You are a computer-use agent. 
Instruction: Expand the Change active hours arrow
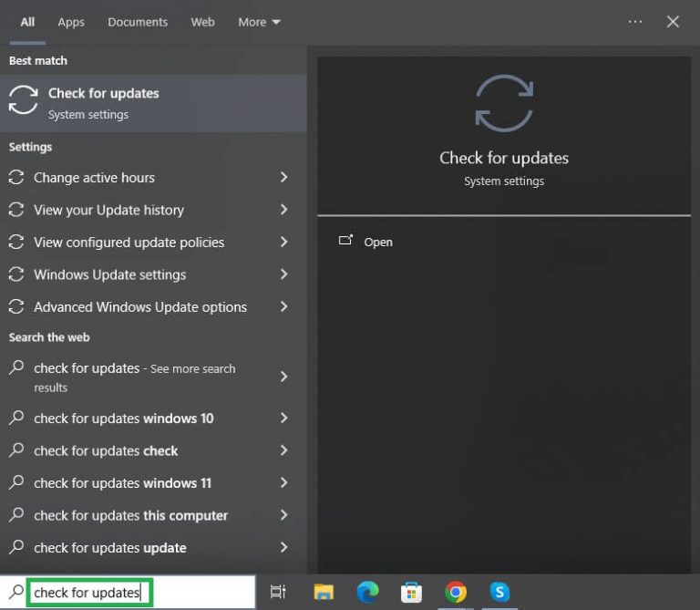283,178
